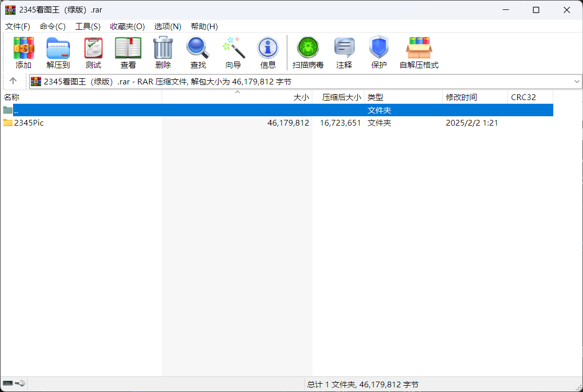This screenshot has width=583, height=392.
Task: Expand the address bar path dropdown
Action: 577,81
